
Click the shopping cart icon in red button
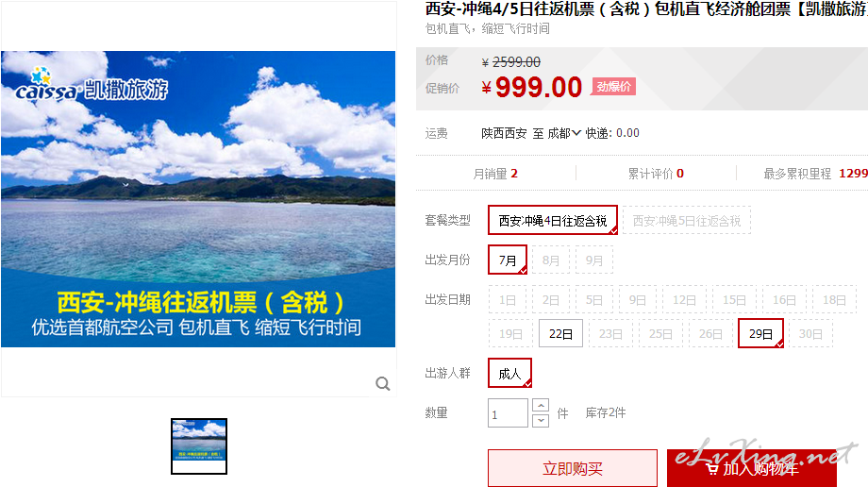[x=712, y=469]
